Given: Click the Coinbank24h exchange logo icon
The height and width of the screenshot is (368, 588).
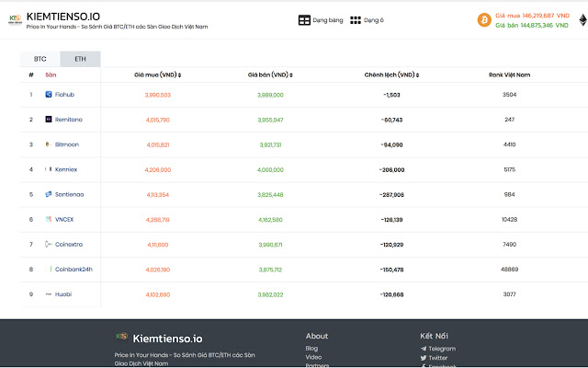Looking at the screenshot, I should [x=49, y=269].
